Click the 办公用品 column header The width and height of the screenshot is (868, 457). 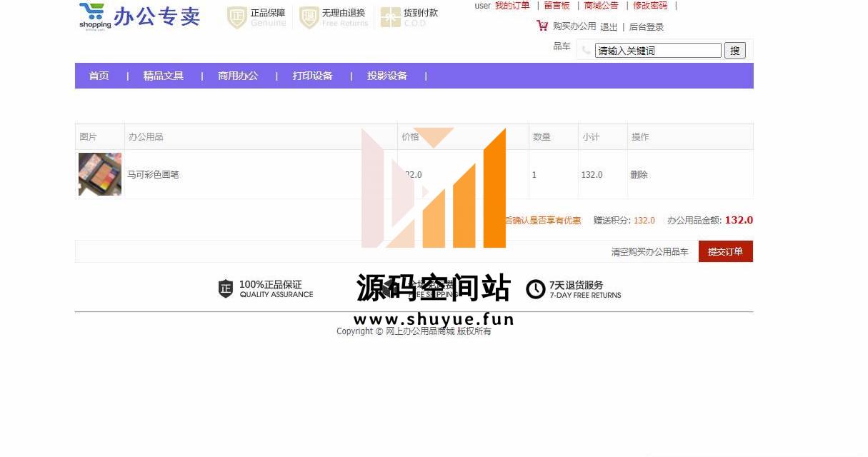coord(146,136)
